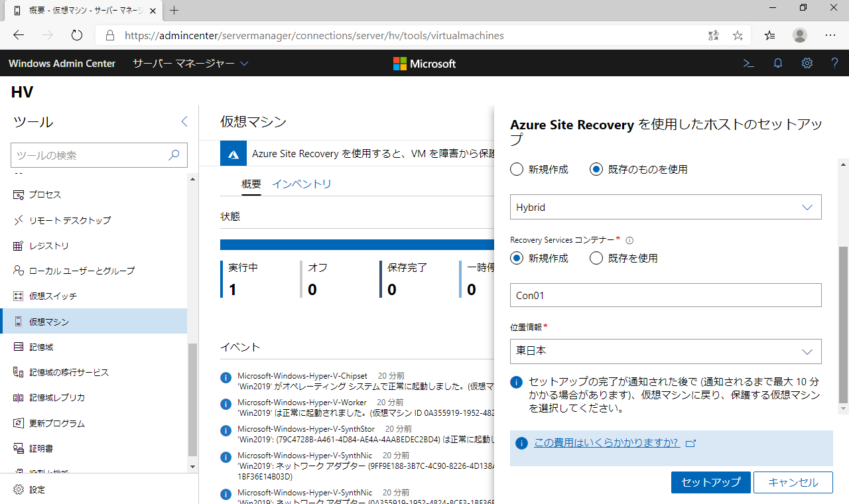Open 仮想マシン in tool list
This screenshot has width=849, height=504.
[94, 322]
